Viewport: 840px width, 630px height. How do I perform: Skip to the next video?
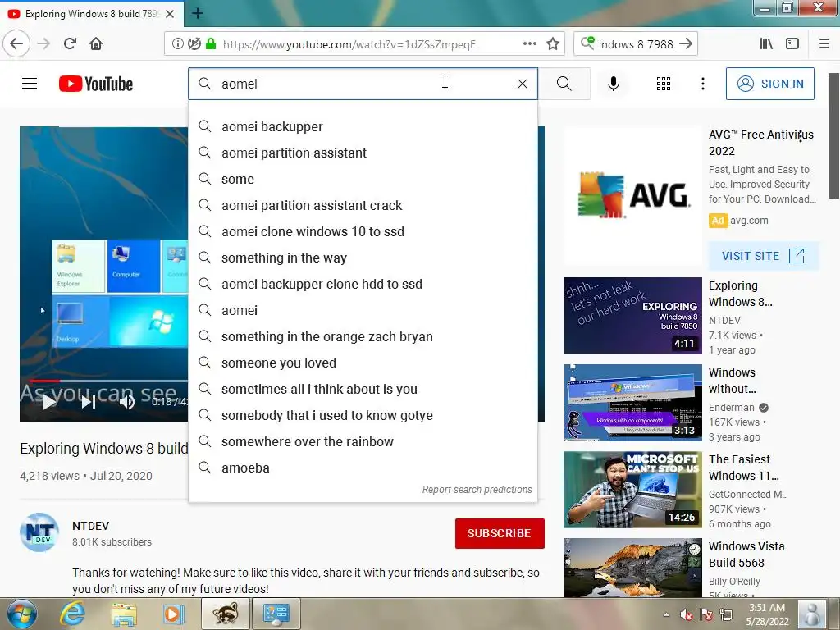[x=89, y=402]
